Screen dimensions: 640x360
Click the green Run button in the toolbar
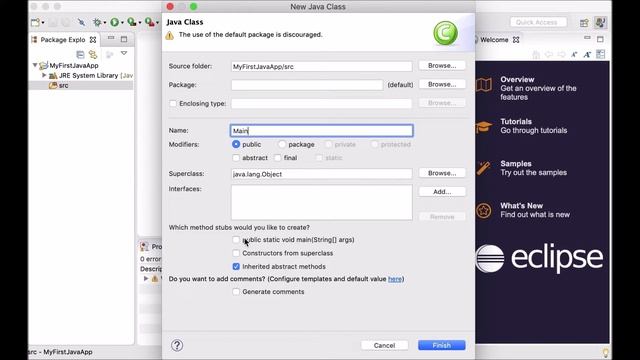point(115,22)
